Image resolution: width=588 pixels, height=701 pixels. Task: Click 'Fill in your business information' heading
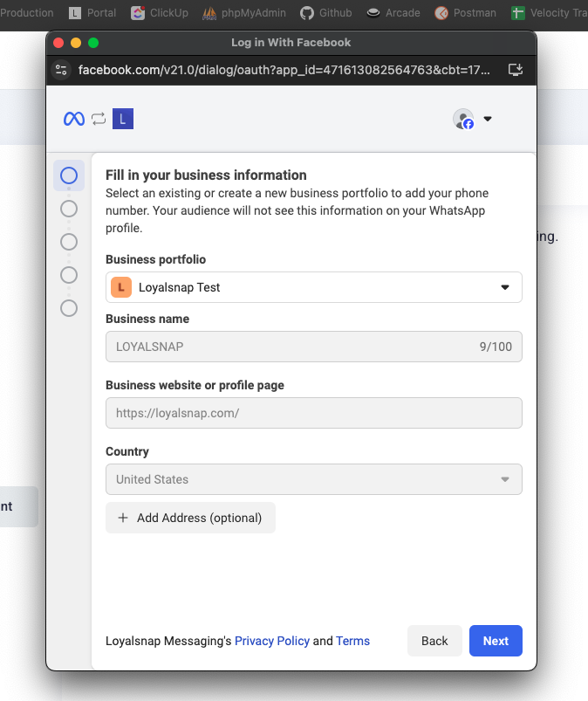[x=206, y=175]
